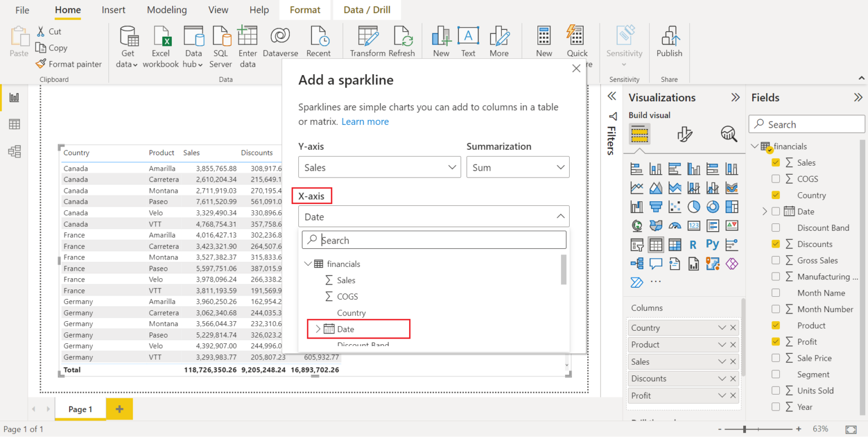Select the gauge visual icon
Image resolution: width=868 pixels, height=437 pixels.
pyautogui.click(x=675, y=225)
